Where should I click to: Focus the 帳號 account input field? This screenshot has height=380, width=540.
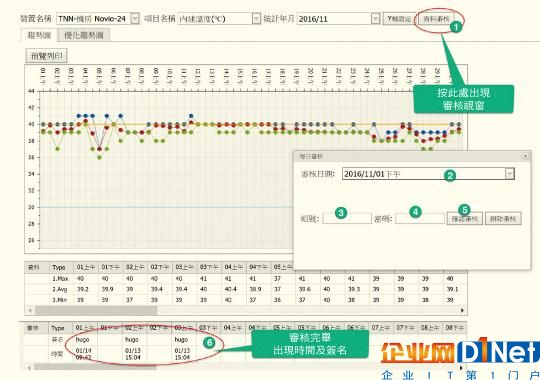point(347,218)
